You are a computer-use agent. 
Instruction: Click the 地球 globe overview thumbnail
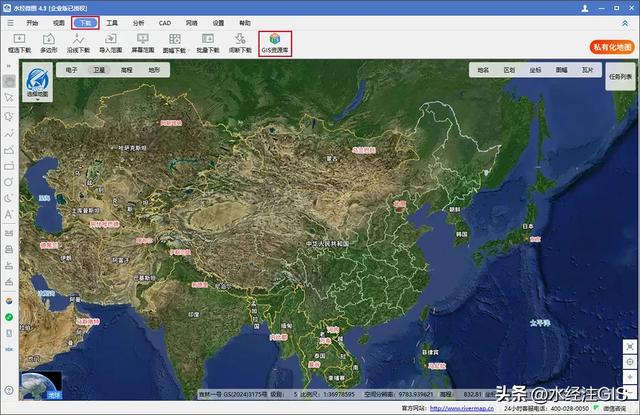41,386
